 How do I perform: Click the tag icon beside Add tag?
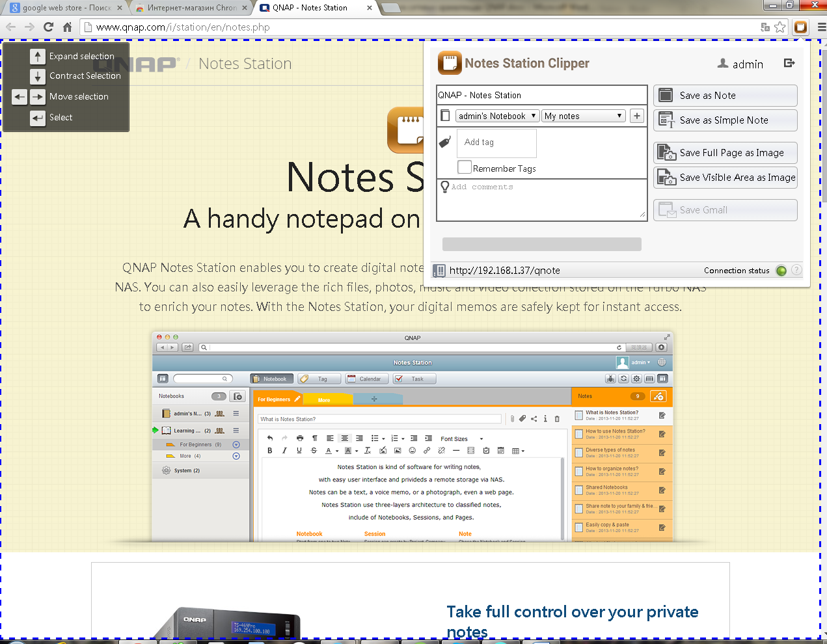pos(445,142)
